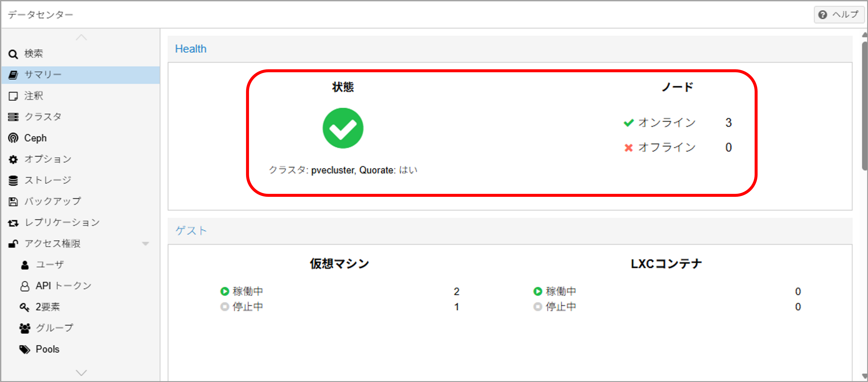Open the サマリー menu item
Viewport: 868px width, 382px height.
[43, 75]
